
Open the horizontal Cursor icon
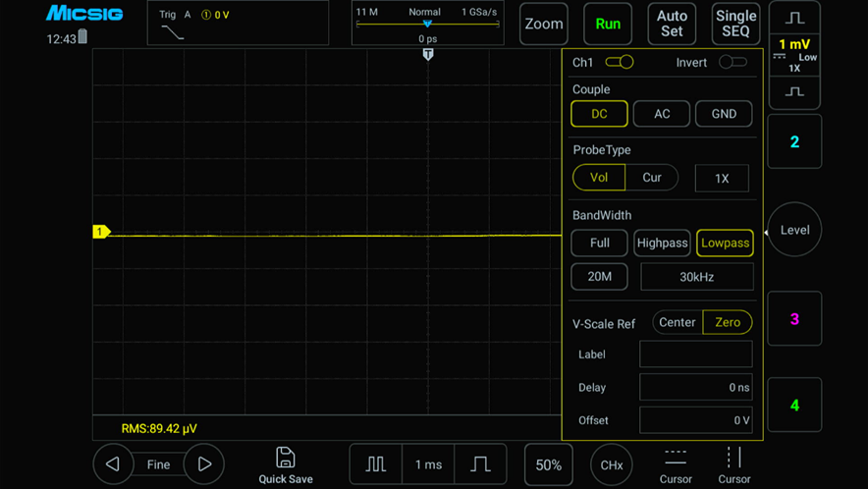point(676,459)
